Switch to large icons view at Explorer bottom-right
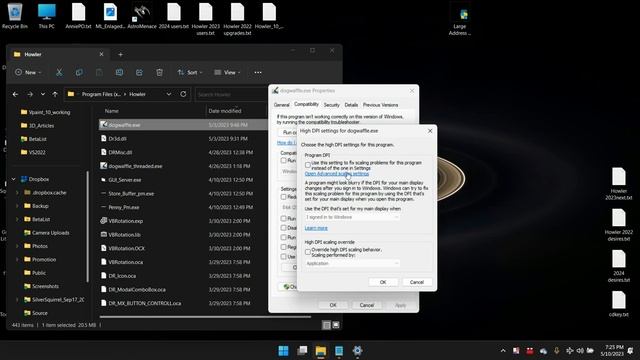 [x=336, y=325]
